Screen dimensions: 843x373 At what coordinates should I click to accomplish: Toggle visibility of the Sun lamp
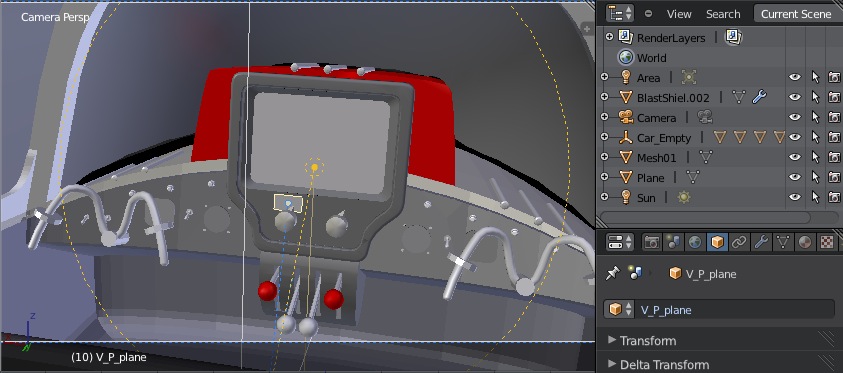click(795, 197)
